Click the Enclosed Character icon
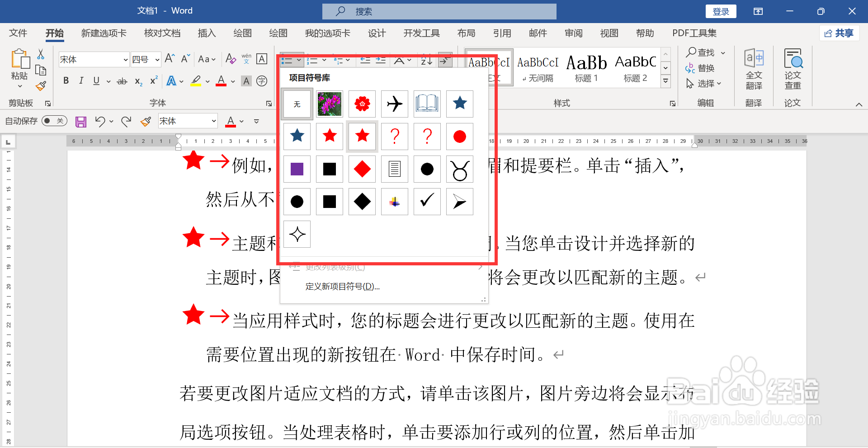Viewport: 868px width, 448px height. tap(262, 81)
